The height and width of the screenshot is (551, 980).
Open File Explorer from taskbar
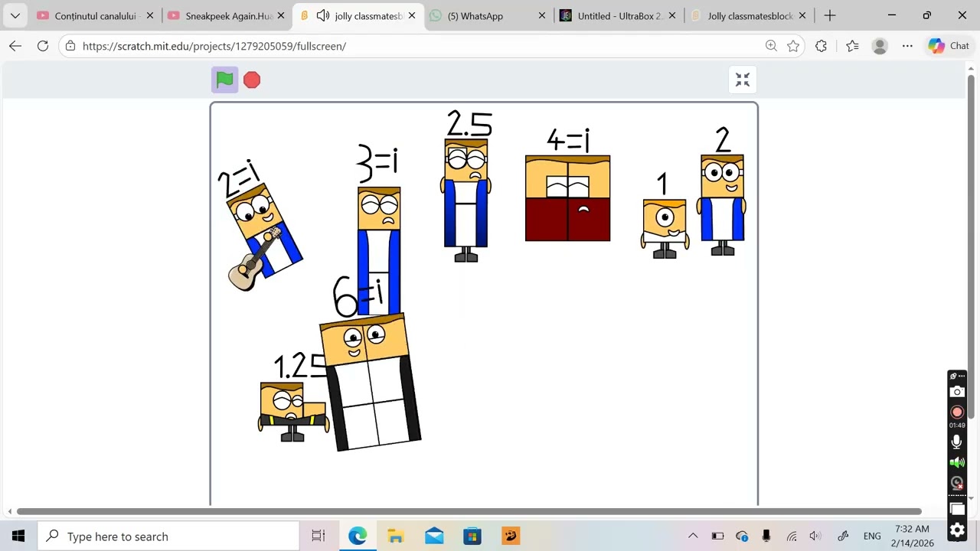point(396,536)
